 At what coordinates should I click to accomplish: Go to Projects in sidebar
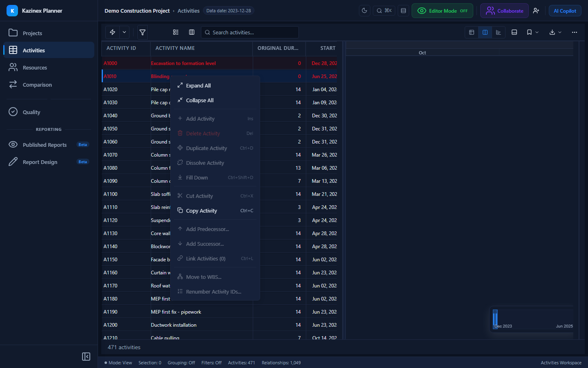[x=49, y=33]
